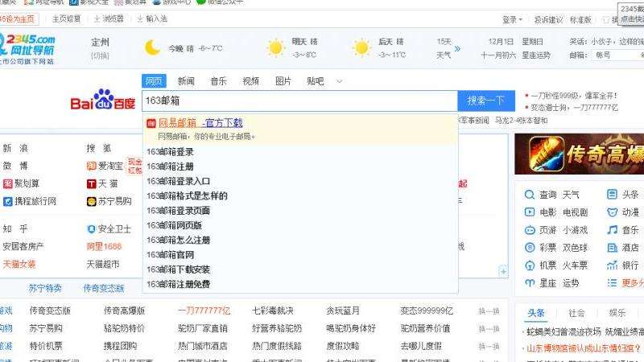Open the 登录 dropdown menu

512,19
